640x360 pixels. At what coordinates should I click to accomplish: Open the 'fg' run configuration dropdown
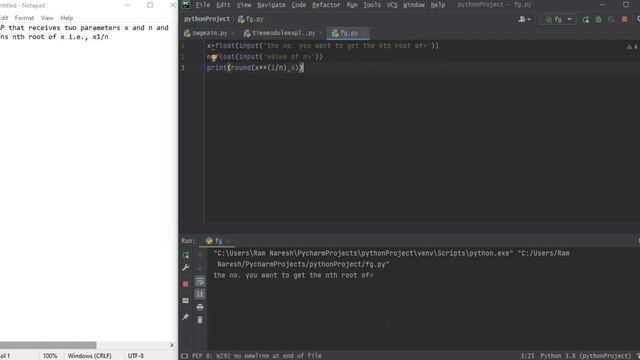coord(558,19)
